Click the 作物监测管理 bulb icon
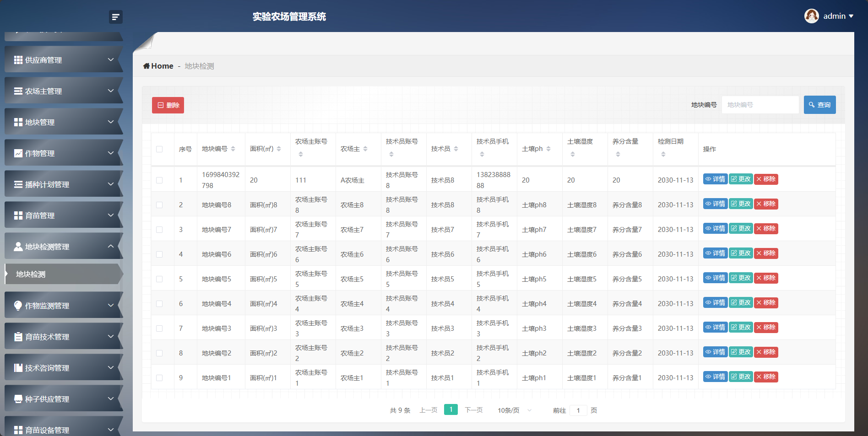Screen dimensions: 868x436 (18, 306)
